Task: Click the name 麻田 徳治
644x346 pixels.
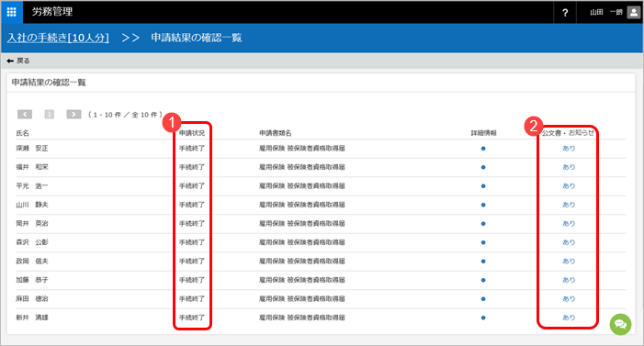Action: (32, 299)
